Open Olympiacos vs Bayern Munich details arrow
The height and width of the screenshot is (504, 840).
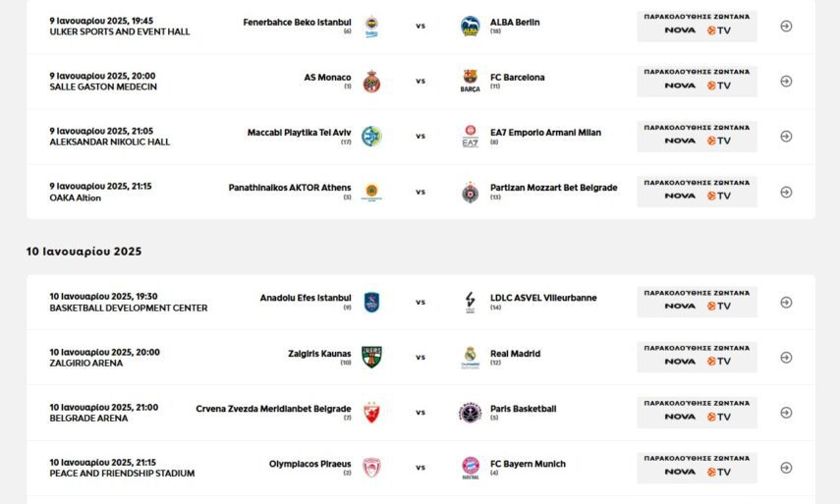click(786, 468)
